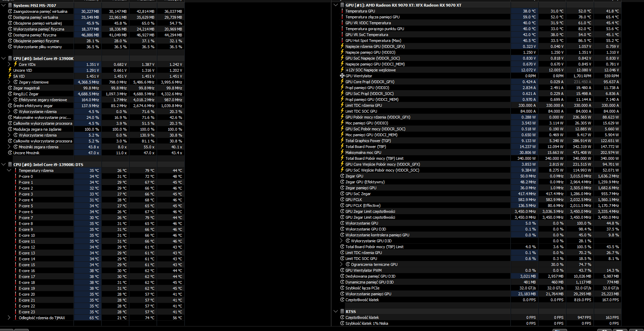The width and height of the screenshot is (644, 331).
Task: Click the thermometer icon for P-core 0
Action: (x=16, y=176)
